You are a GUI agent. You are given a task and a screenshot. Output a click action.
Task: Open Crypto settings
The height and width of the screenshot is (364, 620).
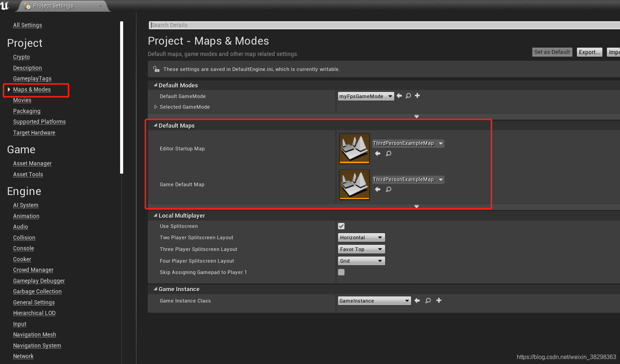pyautogui.click(x=22, y=57)
